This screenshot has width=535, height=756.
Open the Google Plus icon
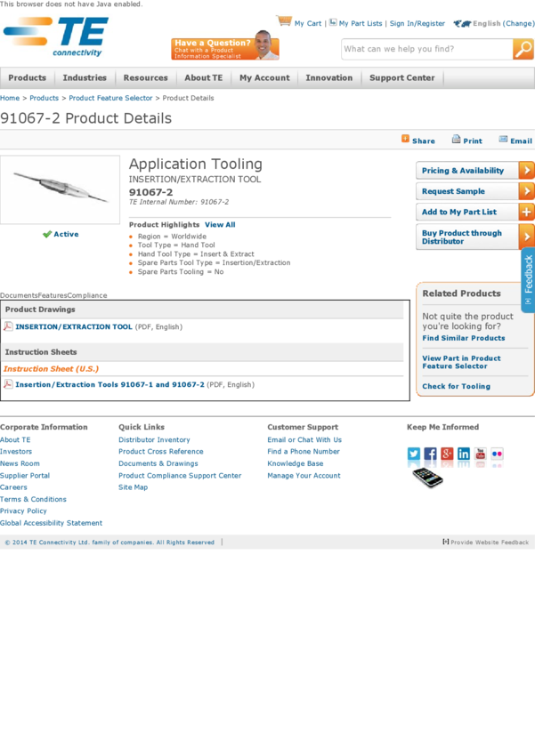pyautogui.click(x=447, y=454)
